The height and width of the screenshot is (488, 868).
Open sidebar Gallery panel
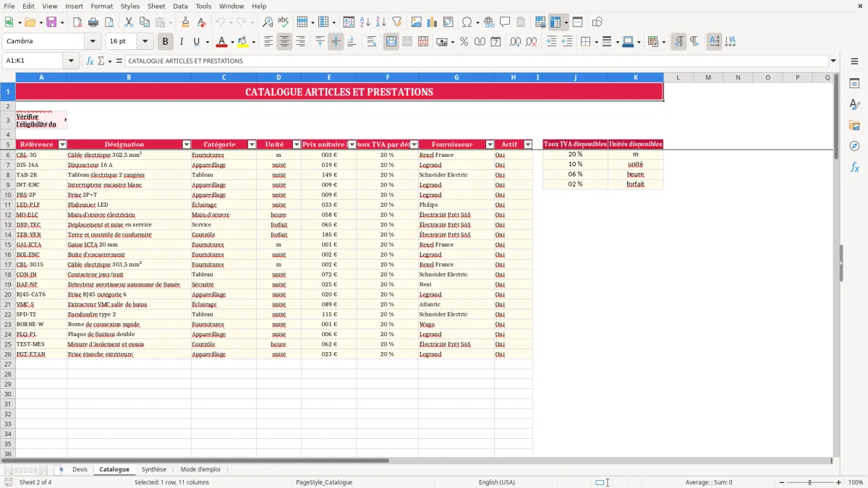pyautogui.click(x=854, y=125)
